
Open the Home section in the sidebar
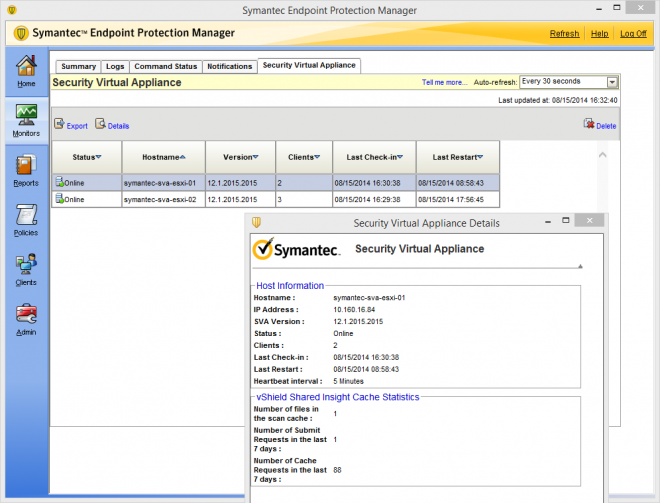[26, 71]
